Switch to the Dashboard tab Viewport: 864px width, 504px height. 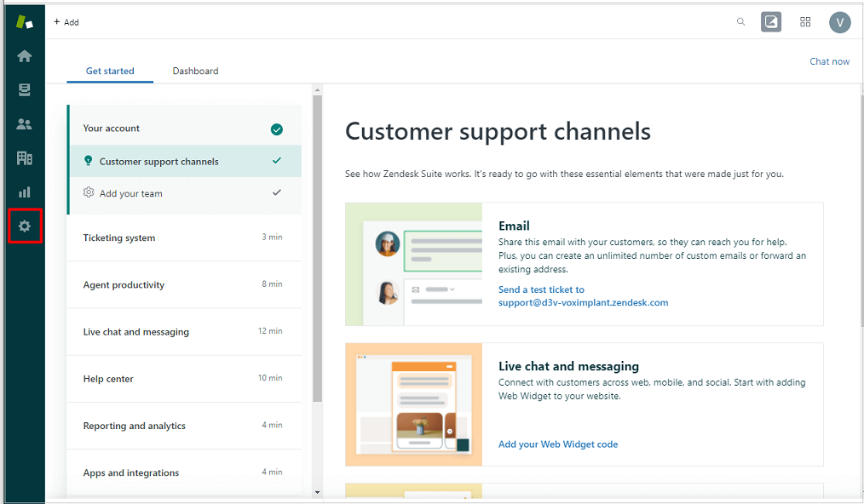196,71
